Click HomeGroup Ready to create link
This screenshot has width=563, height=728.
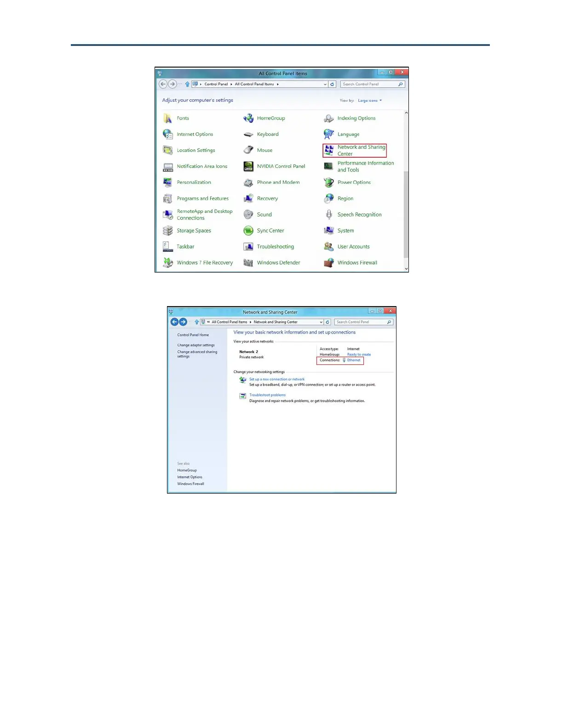359,355
